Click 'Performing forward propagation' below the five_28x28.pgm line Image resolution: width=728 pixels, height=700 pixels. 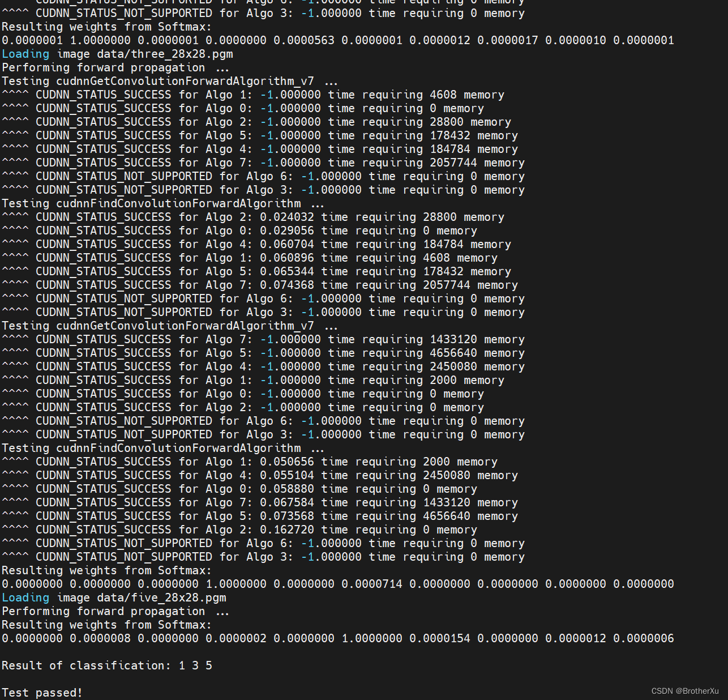coord(104,612)
